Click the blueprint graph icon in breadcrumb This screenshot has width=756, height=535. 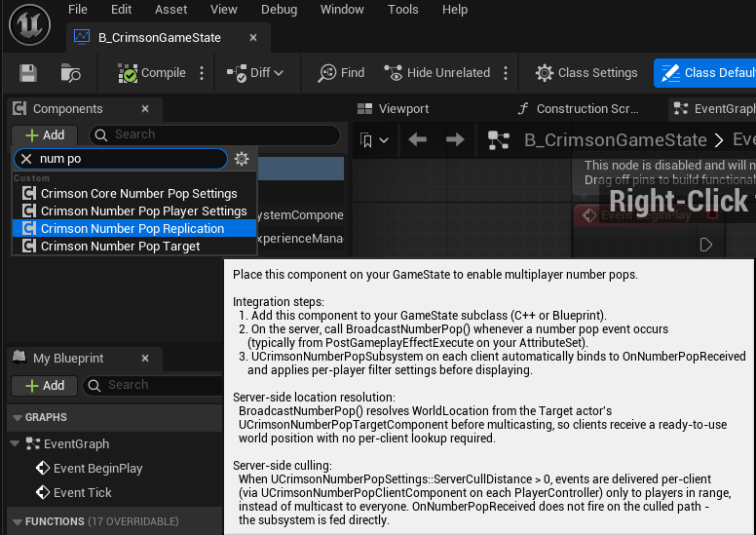(x=499, y=140)
